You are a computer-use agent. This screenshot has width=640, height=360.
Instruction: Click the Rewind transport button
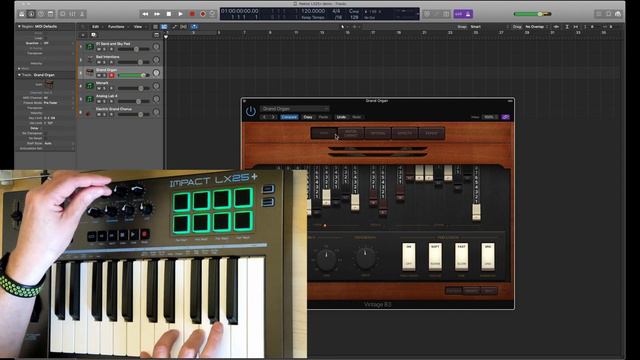pyautogui.click(x=145, y=14)
